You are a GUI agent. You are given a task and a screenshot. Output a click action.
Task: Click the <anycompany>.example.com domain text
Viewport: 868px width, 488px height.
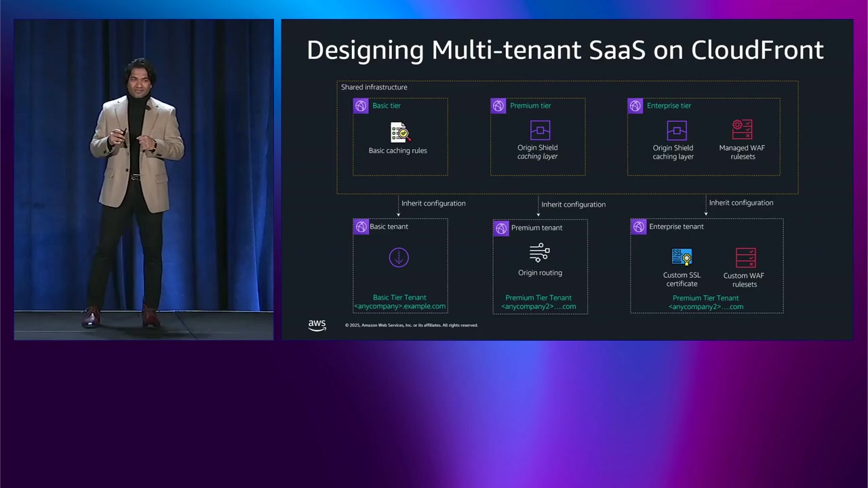coord(399,306)
